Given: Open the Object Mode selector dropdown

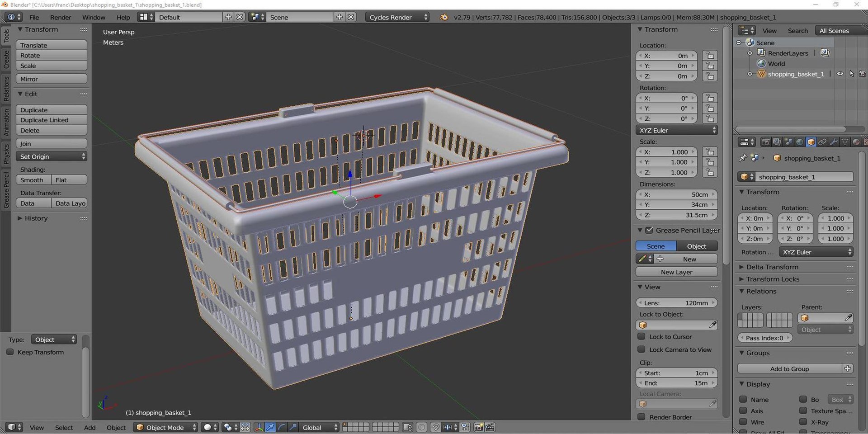Looking at the screenshot, I should coord(165,427).
